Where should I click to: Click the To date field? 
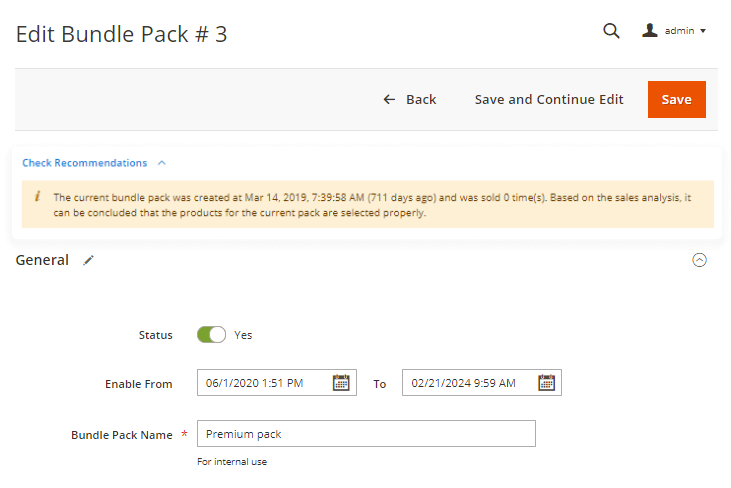click(468, 383)
